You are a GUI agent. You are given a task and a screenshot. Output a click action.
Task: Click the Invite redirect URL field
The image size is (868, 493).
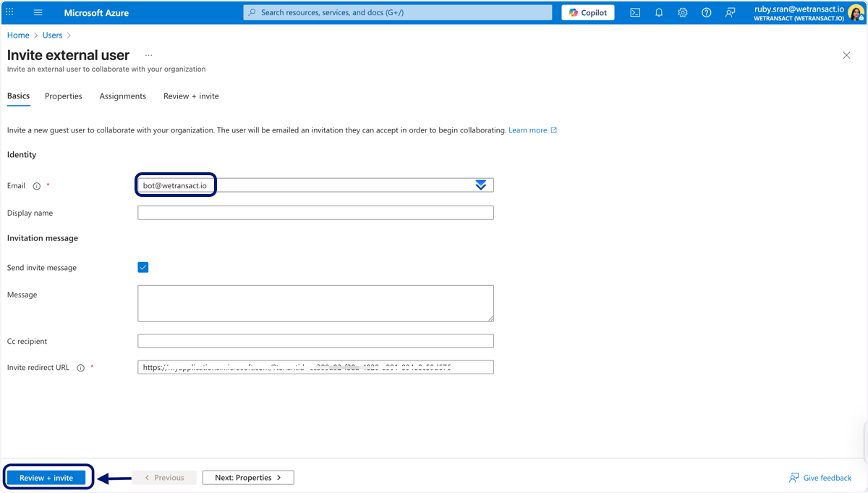coord(315,367)
